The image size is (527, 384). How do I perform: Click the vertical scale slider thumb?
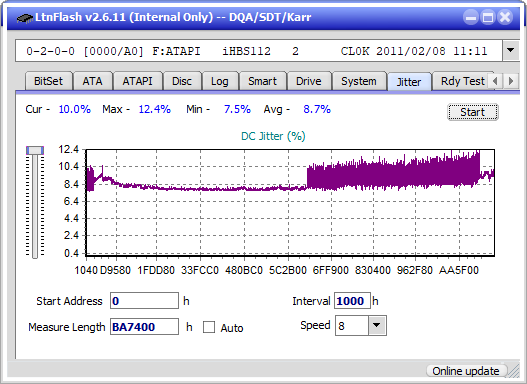click(35, 150)
